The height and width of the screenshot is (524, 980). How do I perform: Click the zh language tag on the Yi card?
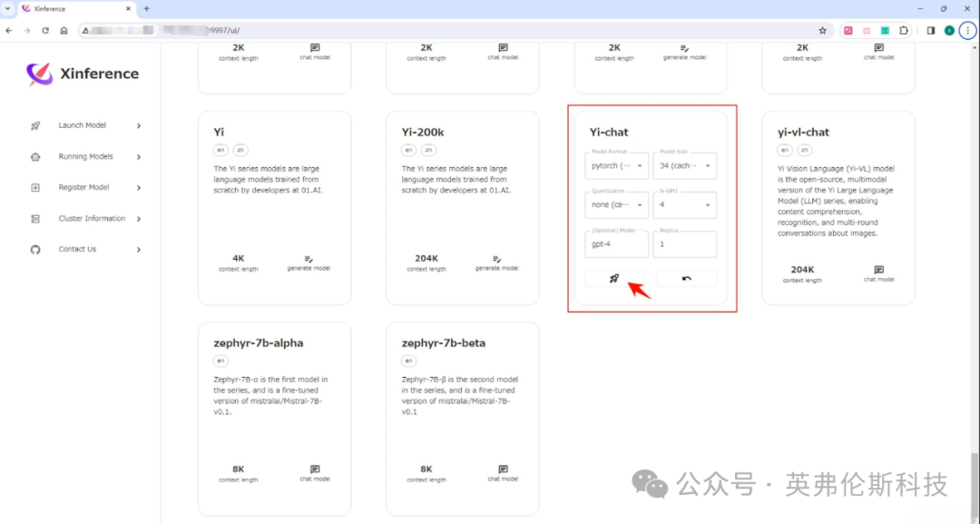(240, 150)
